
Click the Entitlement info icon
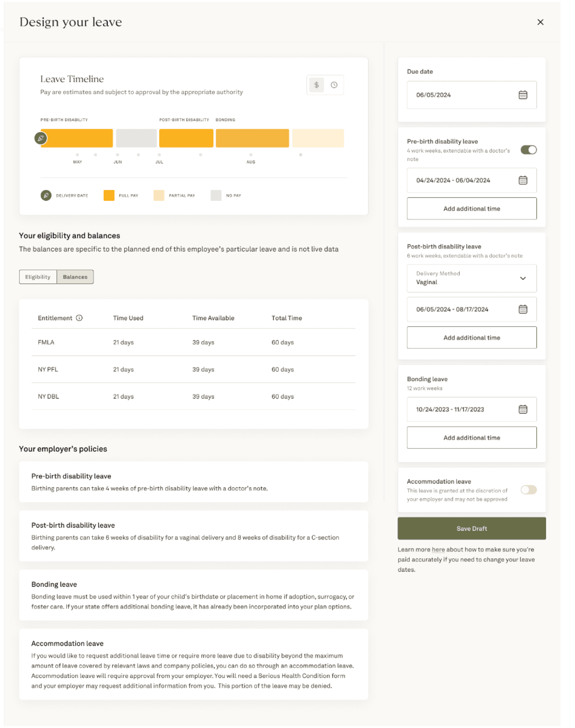[x=79, y=318]
